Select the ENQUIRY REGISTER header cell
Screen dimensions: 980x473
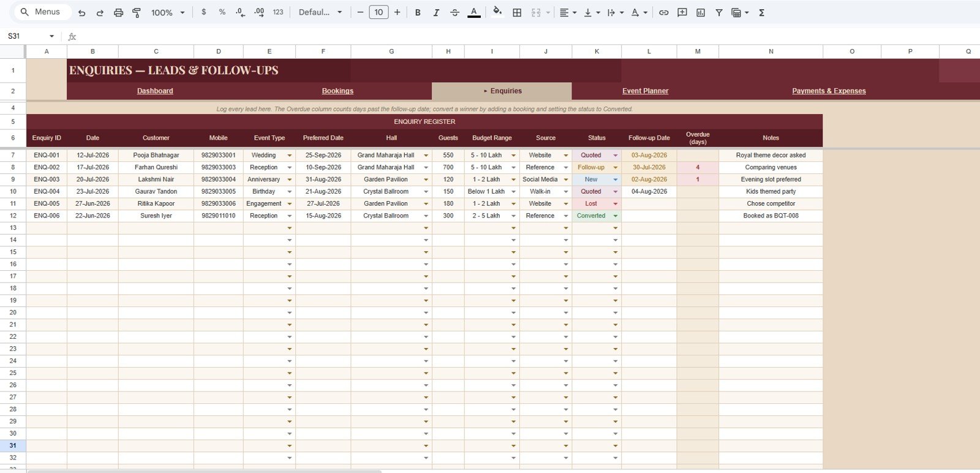(424, 121)
